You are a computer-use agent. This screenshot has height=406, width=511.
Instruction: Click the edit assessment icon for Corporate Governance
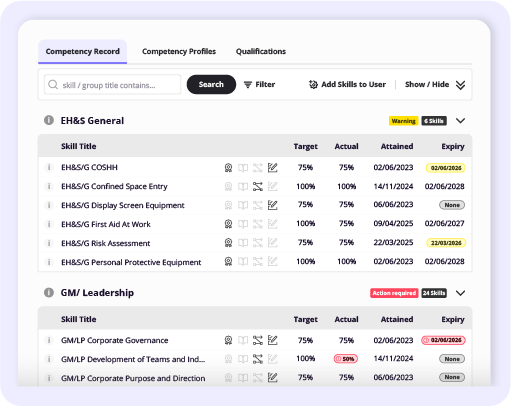(x=273, y=340)
